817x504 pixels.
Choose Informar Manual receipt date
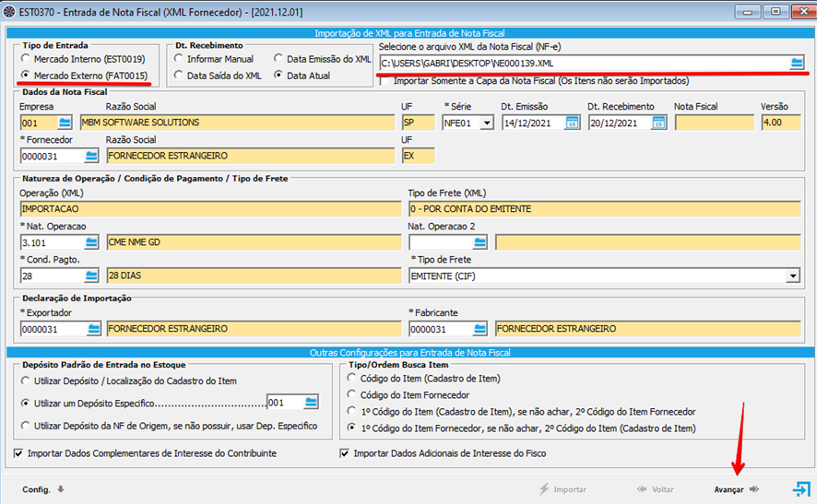pos(214,59)
